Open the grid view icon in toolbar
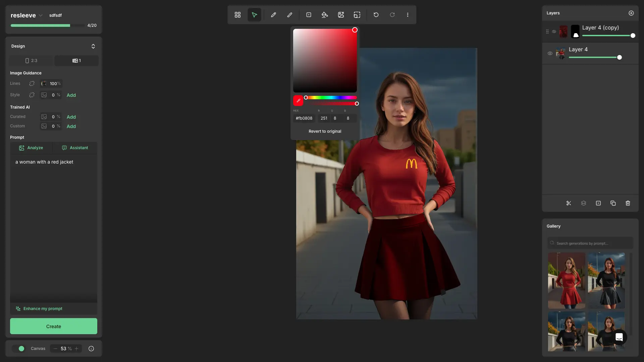Viewport: 644px width, 362px height. (237, 15)
